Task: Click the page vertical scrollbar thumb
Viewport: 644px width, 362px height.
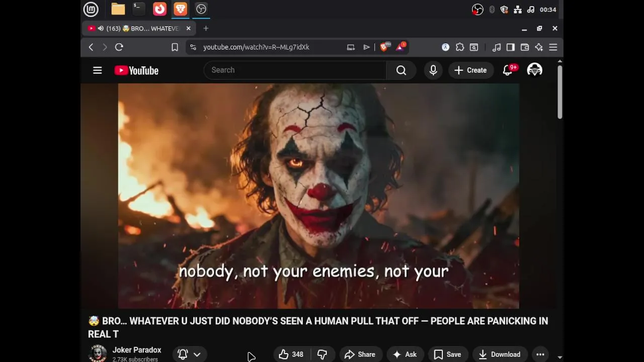Action: (559, 92)
